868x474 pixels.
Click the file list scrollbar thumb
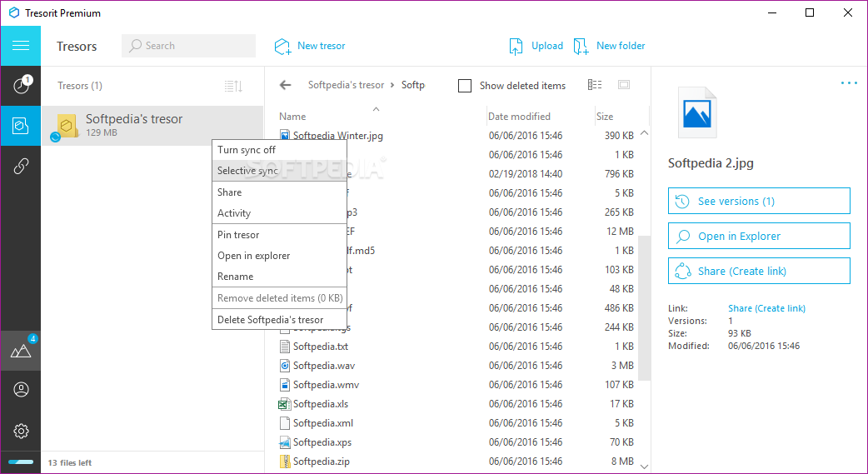click(644, 307)
